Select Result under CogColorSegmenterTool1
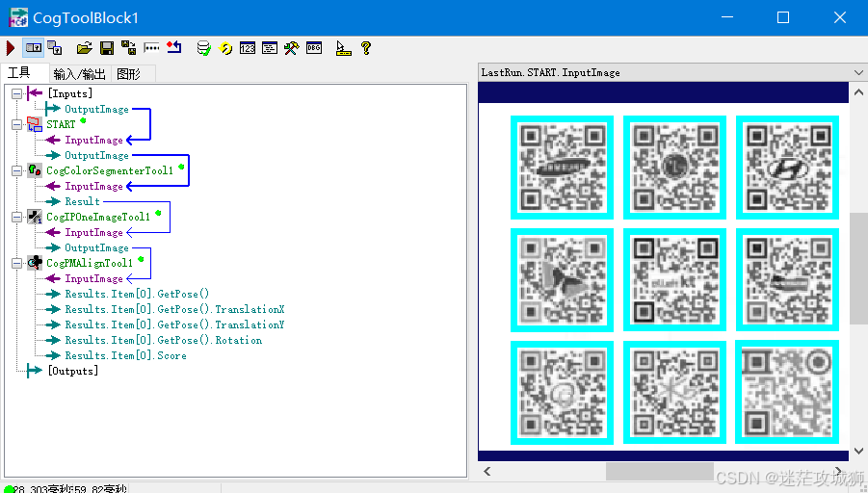 82,201
